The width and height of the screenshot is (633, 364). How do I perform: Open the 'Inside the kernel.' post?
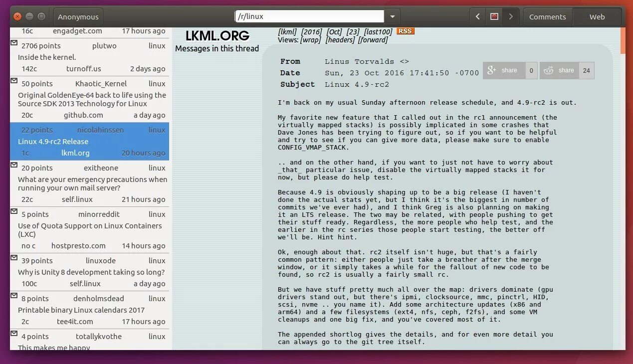47,57
